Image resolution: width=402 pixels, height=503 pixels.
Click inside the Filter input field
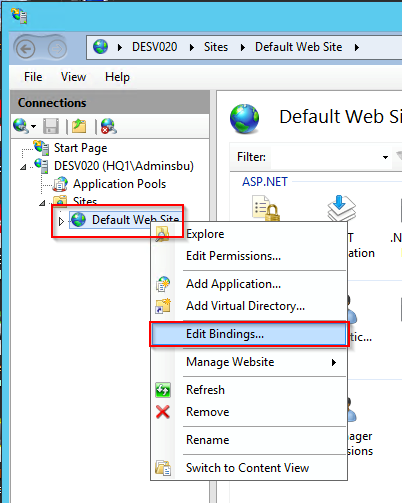coord(325,157)
